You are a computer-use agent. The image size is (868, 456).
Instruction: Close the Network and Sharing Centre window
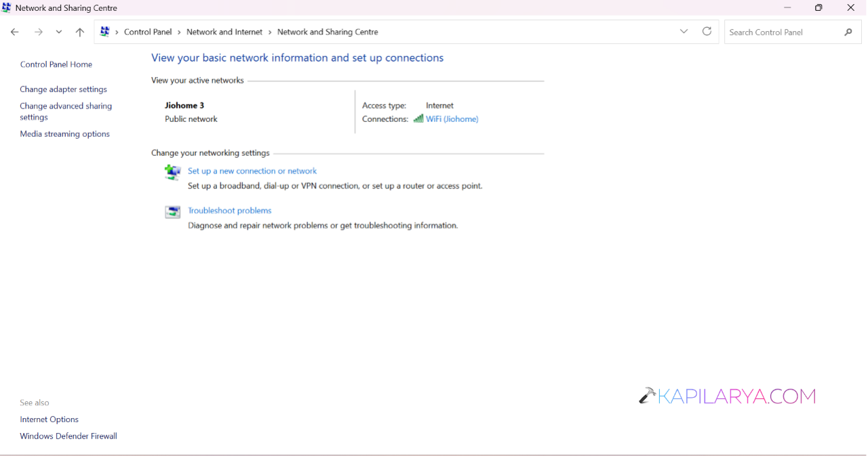(x=851, y=7)
